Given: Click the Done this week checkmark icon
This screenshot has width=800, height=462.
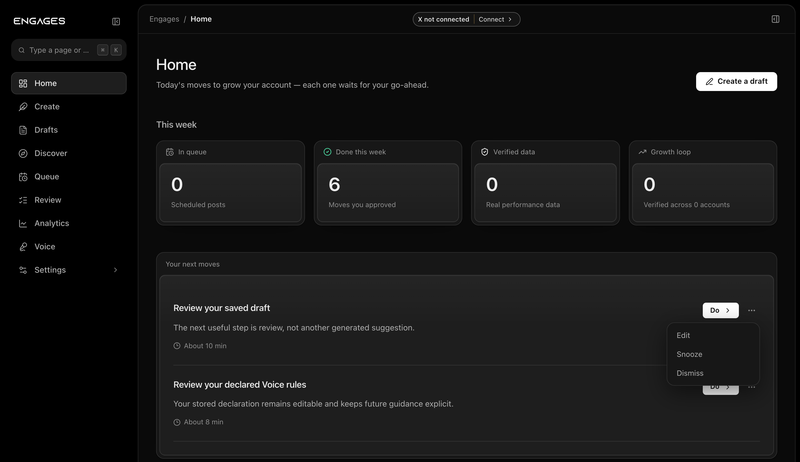Looking at the screenshot, I should tap(328, 152).
